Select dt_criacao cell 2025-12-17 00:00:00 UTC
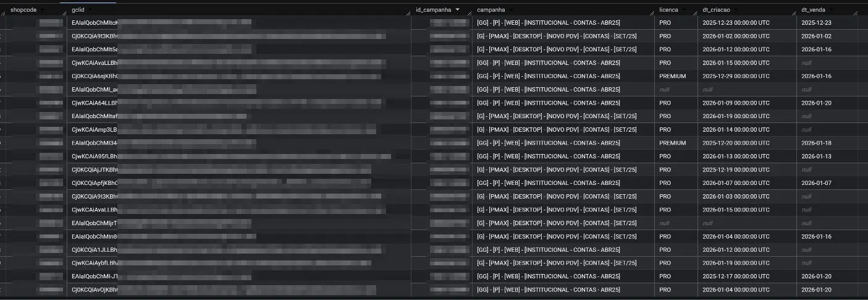 748,276
